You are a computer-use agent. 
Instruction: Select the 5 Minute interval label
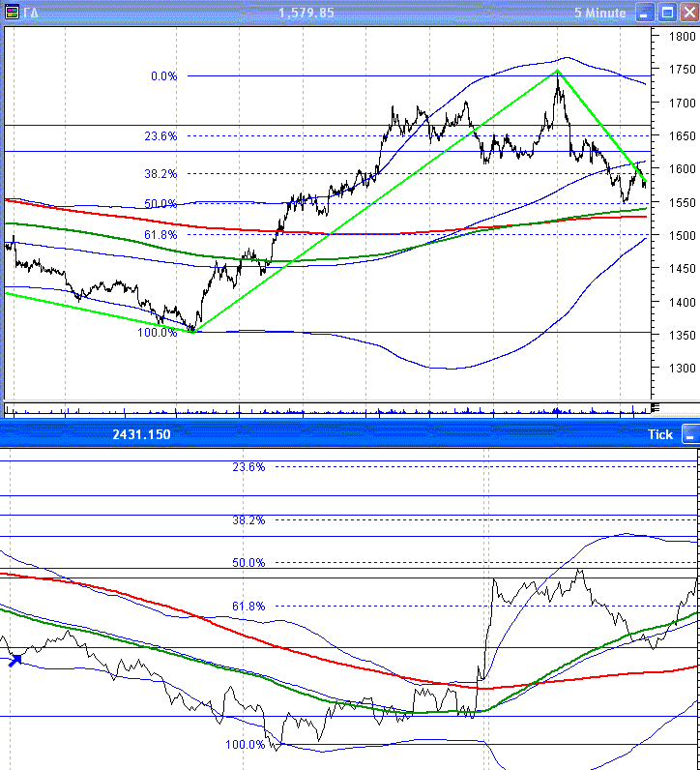[599, 13]
